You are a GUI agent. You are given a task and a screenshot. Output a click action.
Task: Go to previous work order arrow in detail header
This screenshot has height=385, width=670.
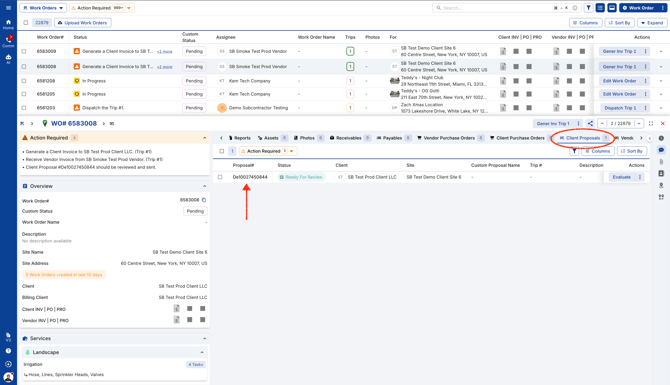[602, 123]
